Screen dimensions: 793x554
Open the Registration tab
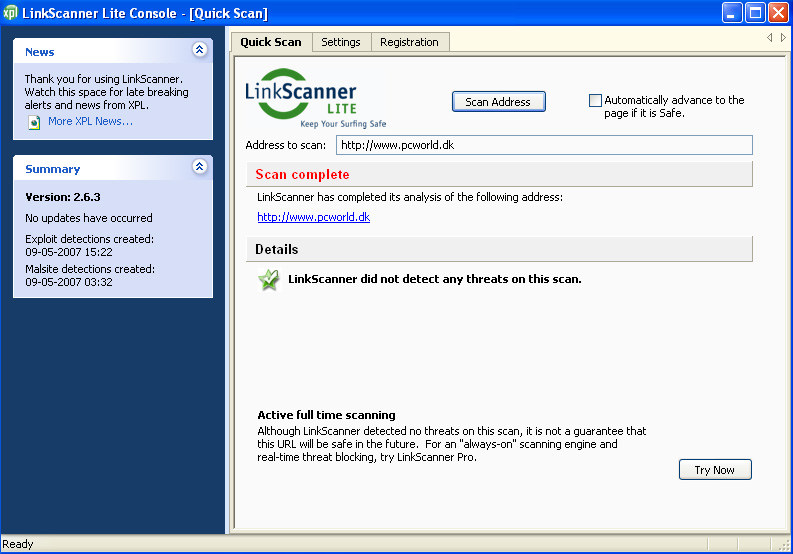[x=409, y=42]
